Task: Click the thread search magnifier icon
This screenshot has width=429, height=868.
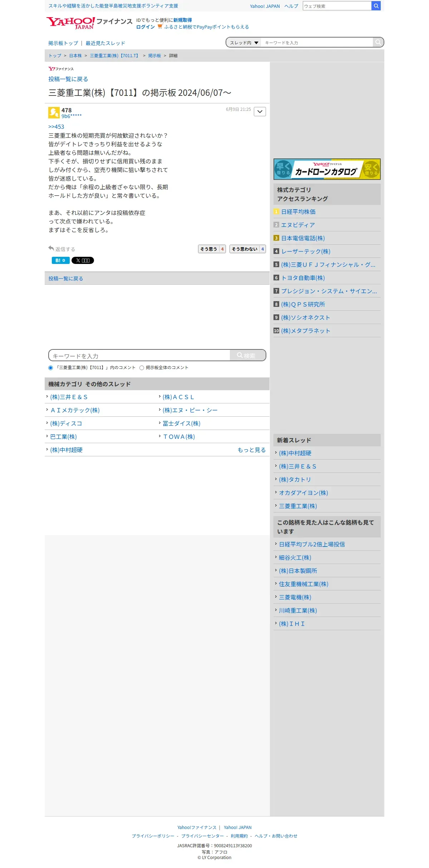Action: (x=378, y=42)
